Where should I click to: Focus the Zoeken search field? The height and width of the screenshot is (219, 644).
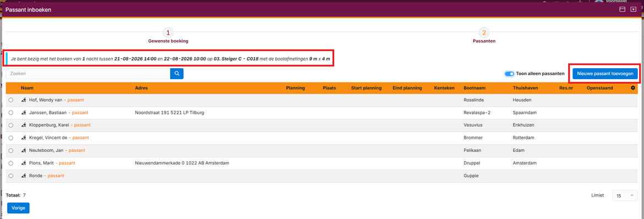click(88, 74)
